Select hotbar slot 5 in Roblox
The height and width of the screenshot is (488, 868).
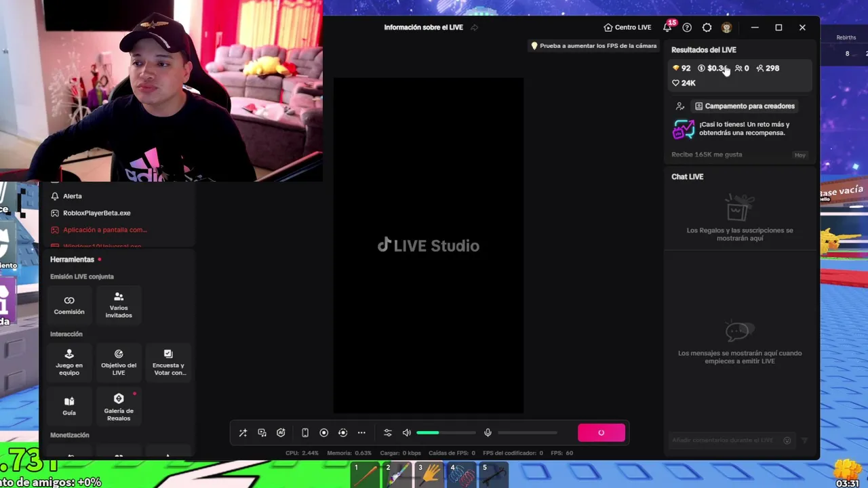click(494, 474)
